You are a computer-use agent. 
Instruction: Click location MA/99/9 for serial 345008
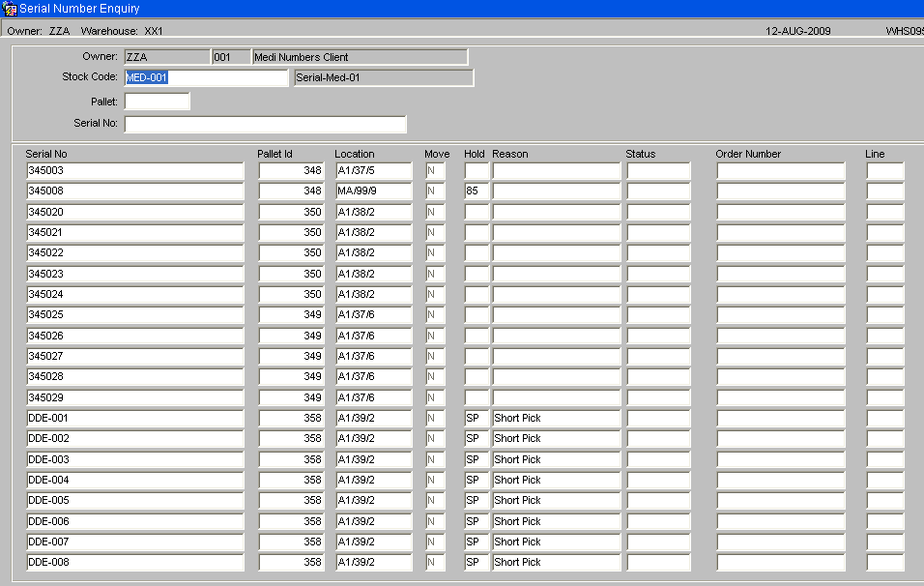(x=374, y=191)
